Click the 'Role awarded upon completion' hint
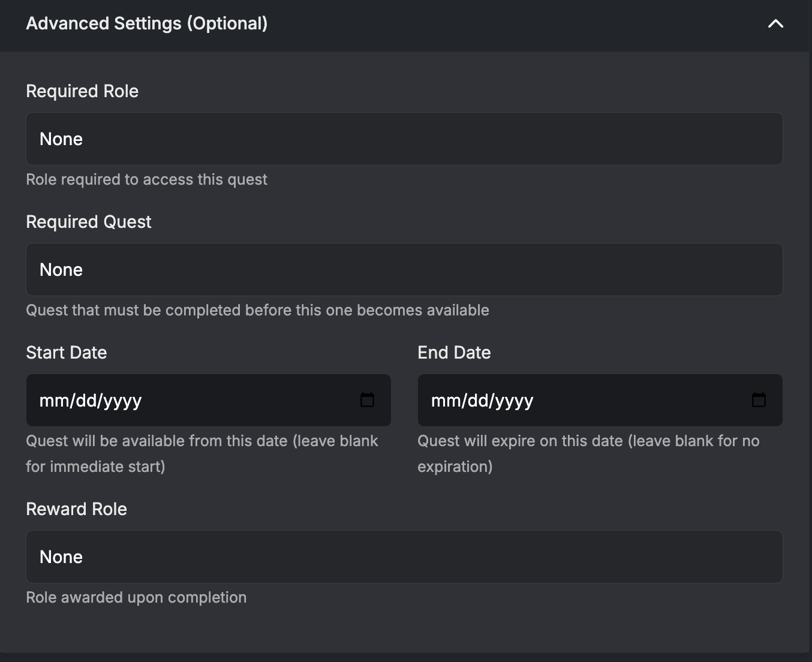Viewport: 812px width, 662px height. point(136,597)
